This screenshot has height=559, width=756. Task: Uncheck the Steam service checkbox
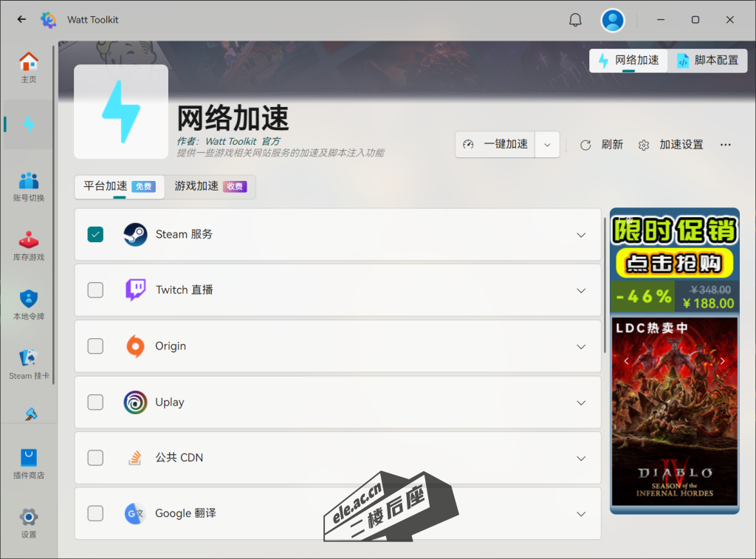coord(95,234)
